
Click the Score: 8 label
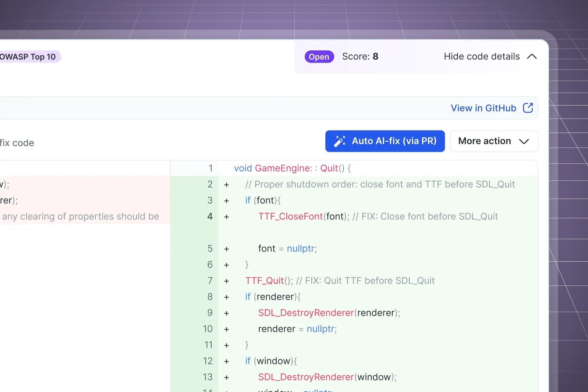(360, 57)
